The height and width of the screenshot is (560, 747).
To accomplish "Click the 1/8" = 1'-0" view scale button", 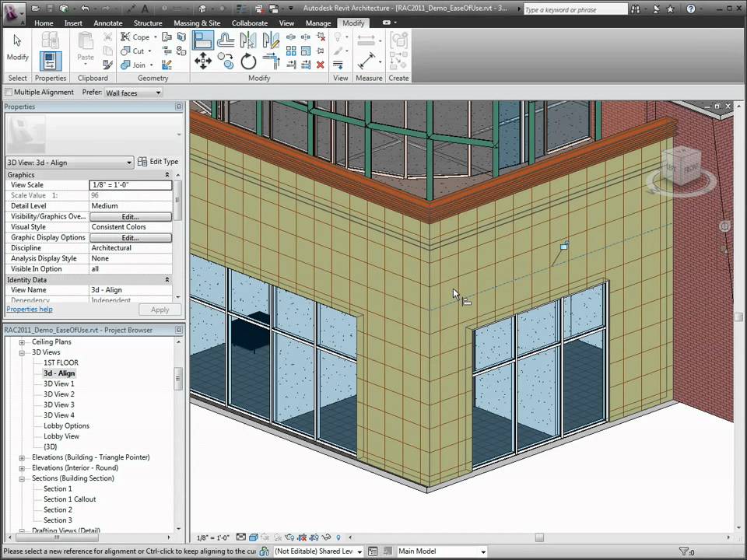I will 213,537.
